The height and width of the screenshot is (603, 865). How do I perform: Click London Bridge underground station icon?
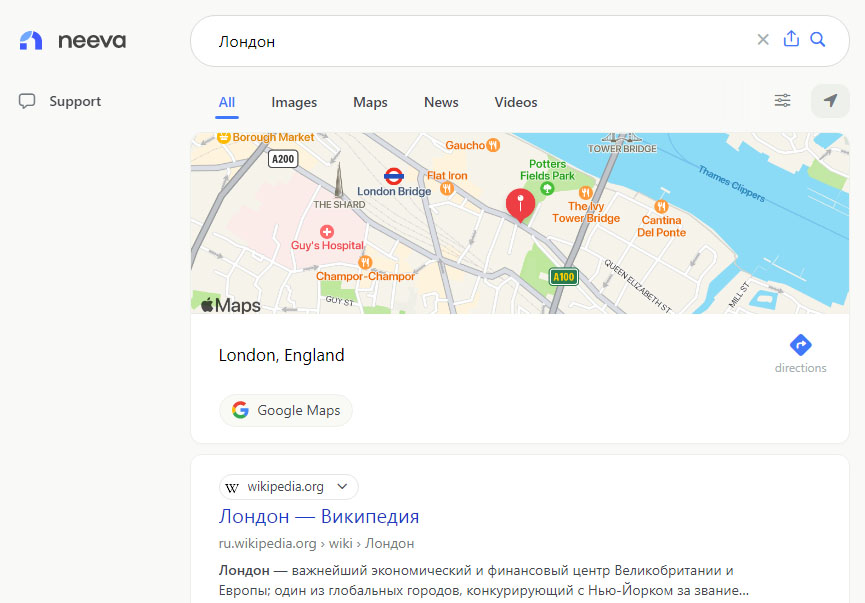[394, 177]
